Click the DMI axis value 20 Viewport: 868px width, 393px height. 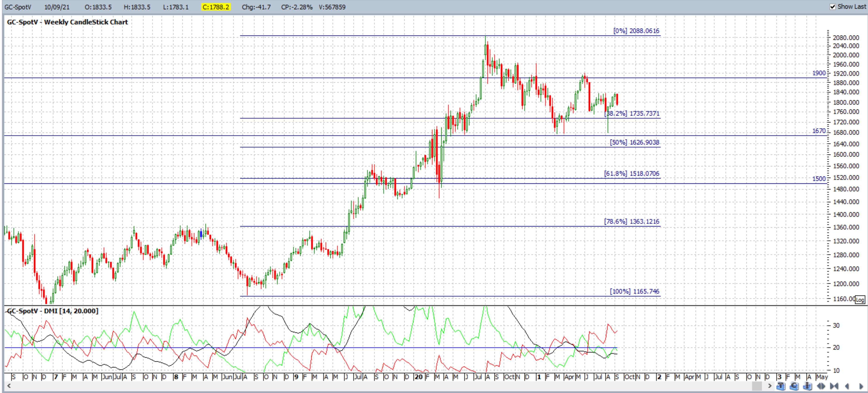[x=836, y=347]
